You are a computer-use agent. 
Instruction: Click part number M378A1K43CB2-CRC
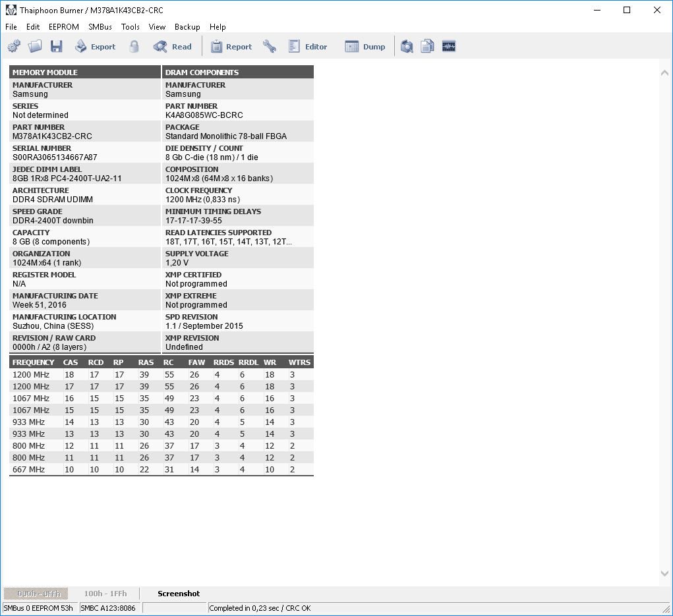click(x=52, y=136)
